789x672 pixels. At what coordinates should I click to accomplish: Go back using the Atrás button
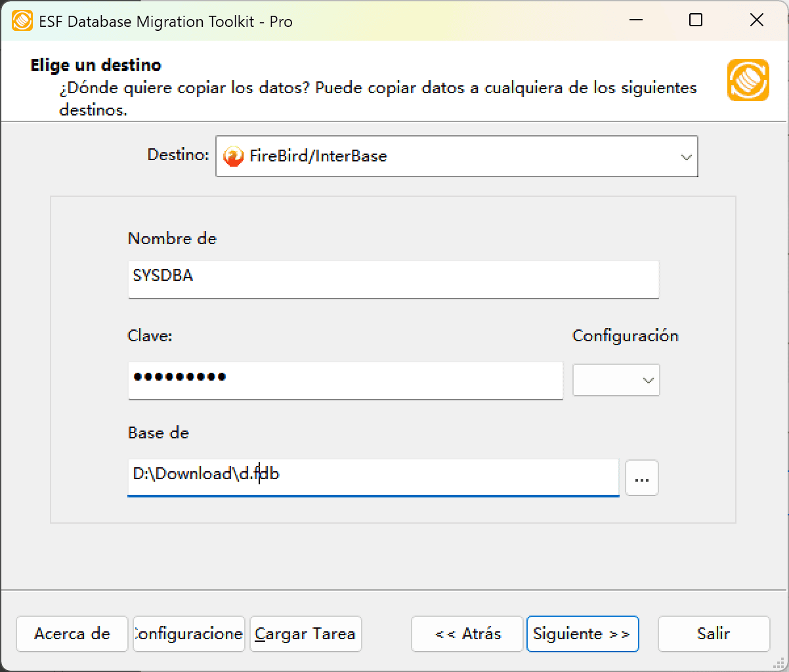point(467,634)
